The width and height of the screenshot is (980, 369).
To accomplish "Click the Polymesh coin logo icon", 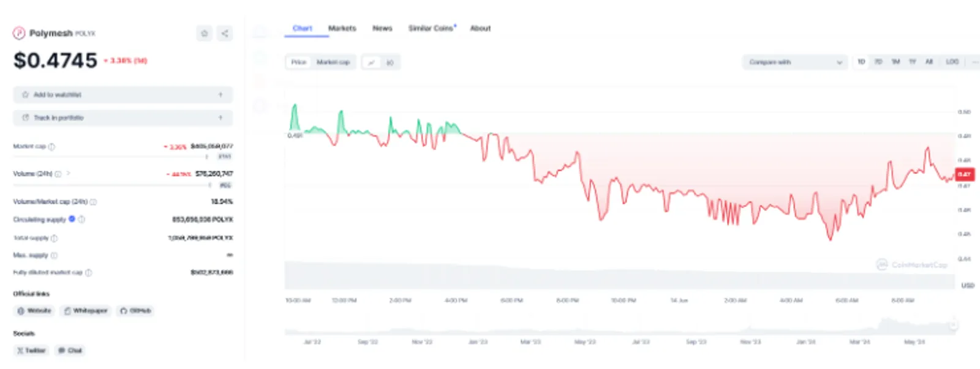I will (x=19, y=33).
